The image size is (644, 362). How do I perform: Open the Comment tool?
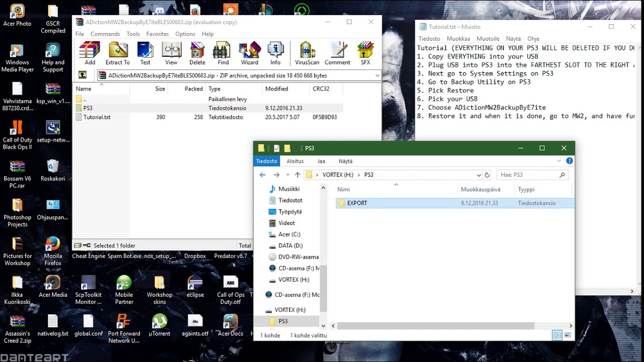[x=337, y=53]
